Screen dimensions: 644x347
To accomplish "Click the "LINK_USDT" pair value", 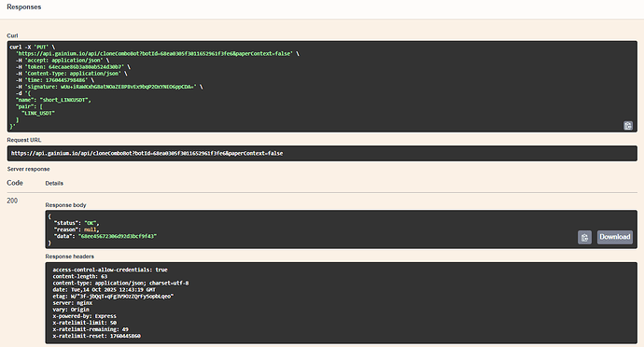I will [x=38, y=113].
